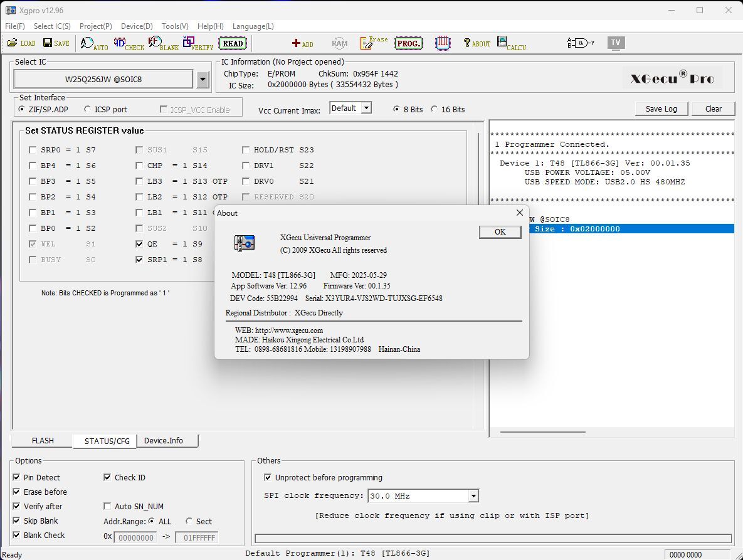This screenshot has width=743, height=560.
Task: Click the IC chip test toolbar icon
Action: pos(443,43)
